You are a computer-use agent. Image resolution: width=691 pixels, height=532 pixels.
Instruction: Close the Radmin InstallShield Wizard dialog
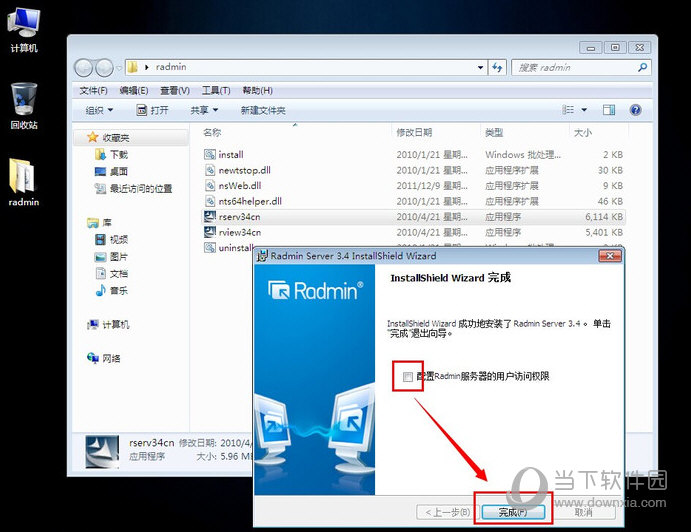(x=610, y=256)
